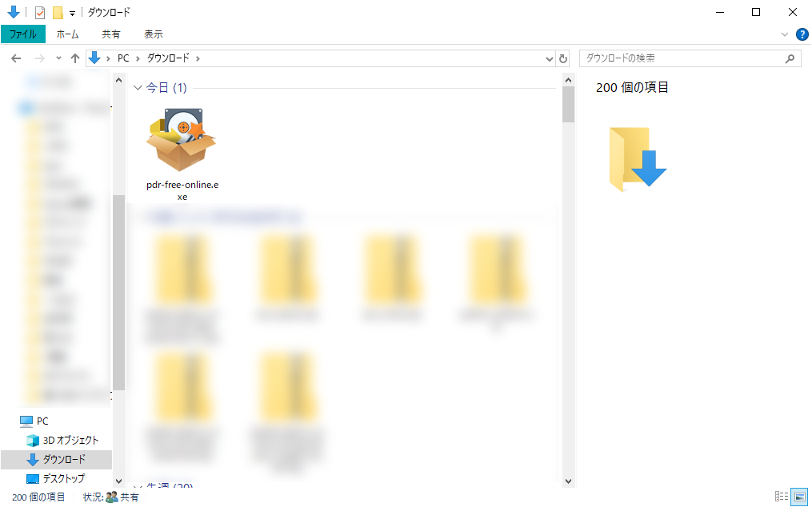
Task: Click the navigation pane scroll up arrow
Action: click(x=118, y=80)
